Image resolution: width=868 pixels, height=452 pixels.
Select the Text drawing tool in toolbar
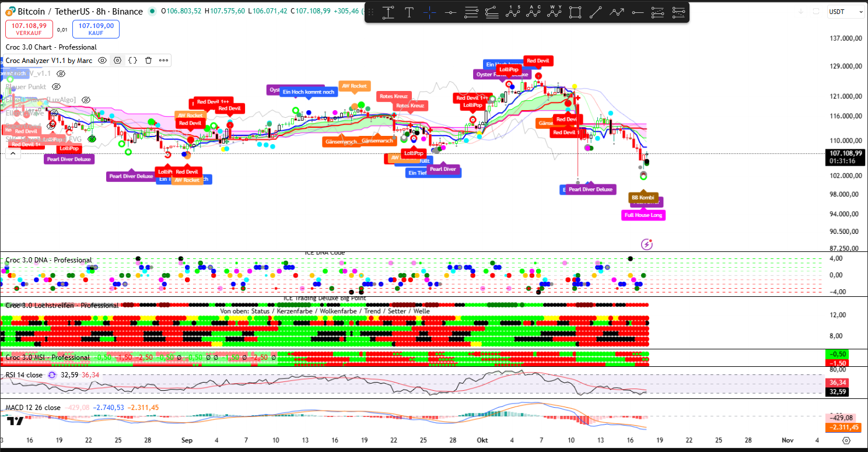409,12
